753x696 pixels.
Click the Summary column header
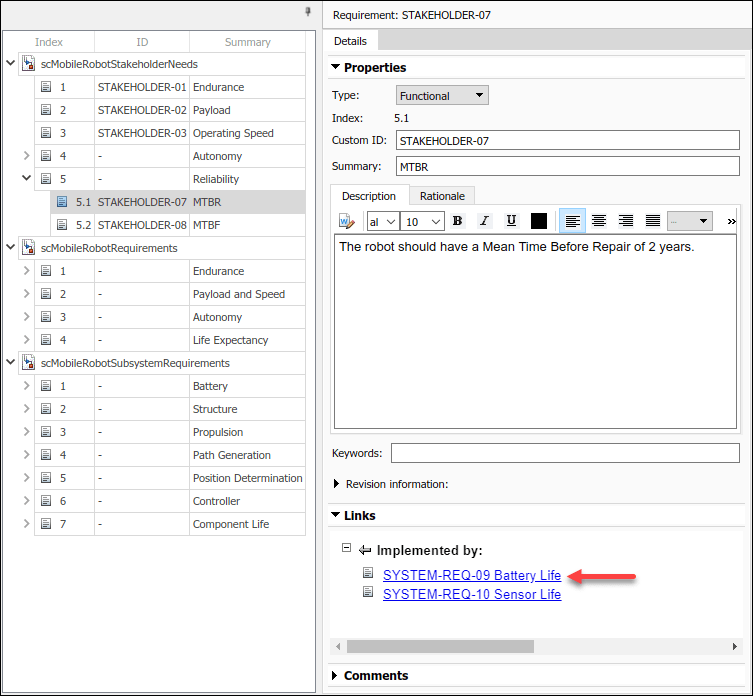pos(247,42)
